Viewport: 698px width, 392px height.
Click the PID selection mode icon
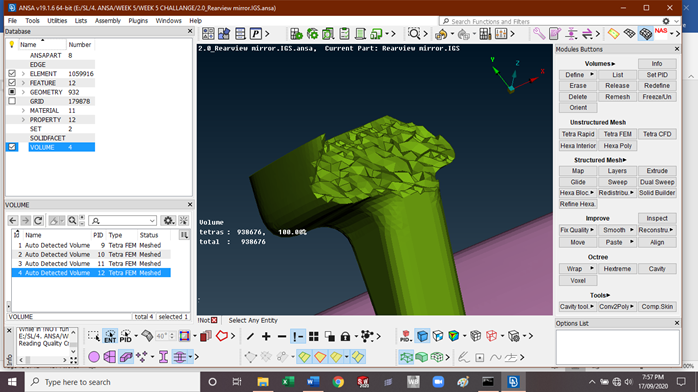pos(126,336)
